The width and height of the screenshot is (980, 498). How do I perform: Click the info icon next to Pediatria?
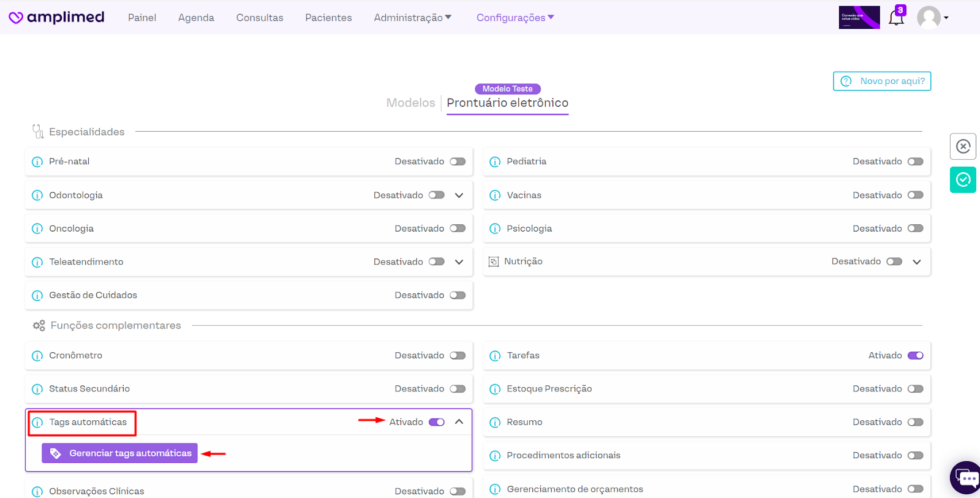coord(495,162)
